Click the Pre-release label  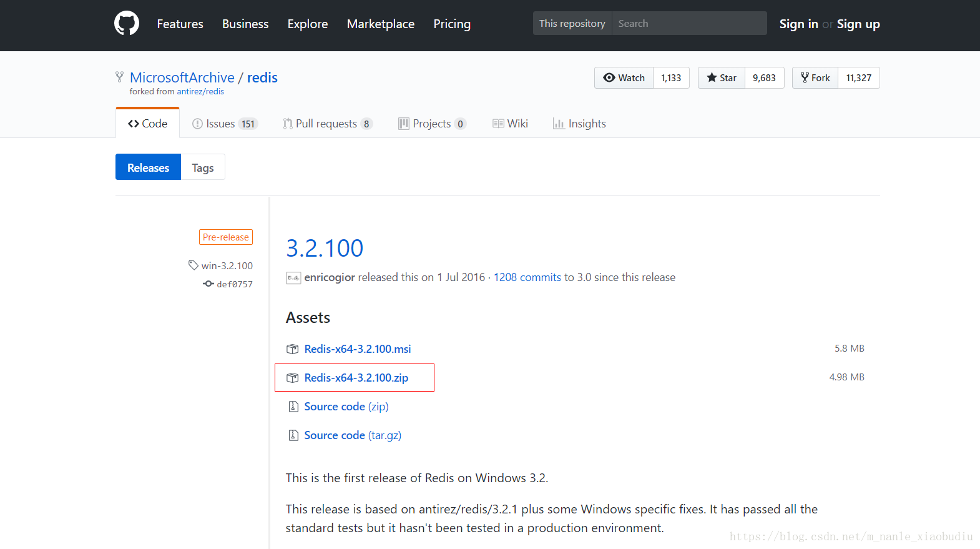(226, 237)
